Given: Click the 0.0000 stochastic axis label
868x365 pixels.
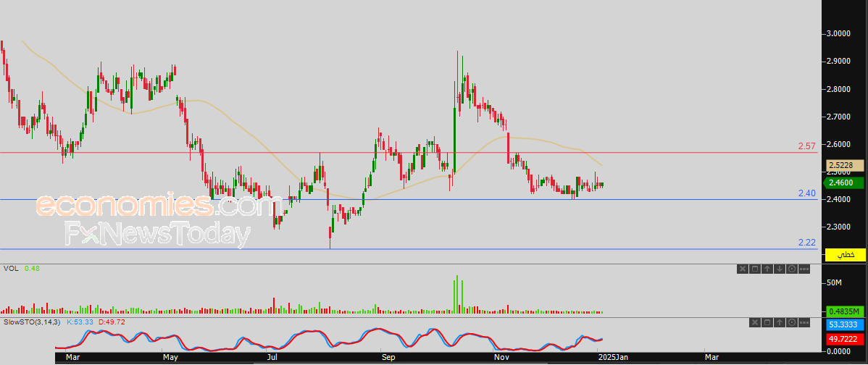Looking at the screenshot, I should [840, 351].
